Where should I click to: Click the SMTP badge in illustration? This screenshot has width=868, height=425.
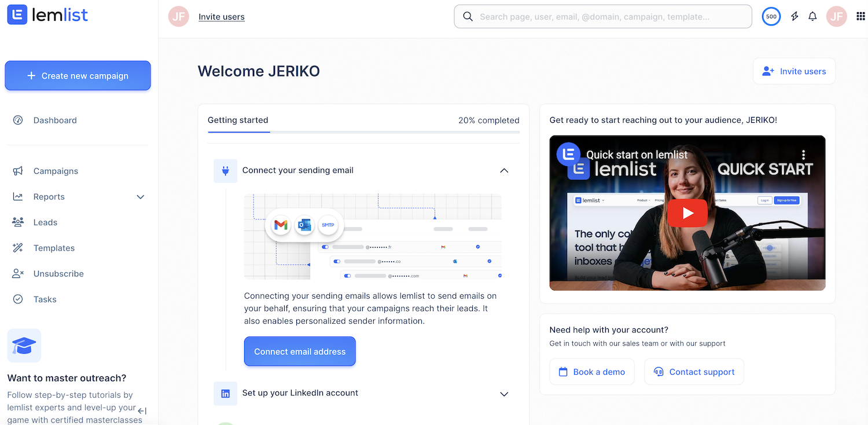[328, 225]
